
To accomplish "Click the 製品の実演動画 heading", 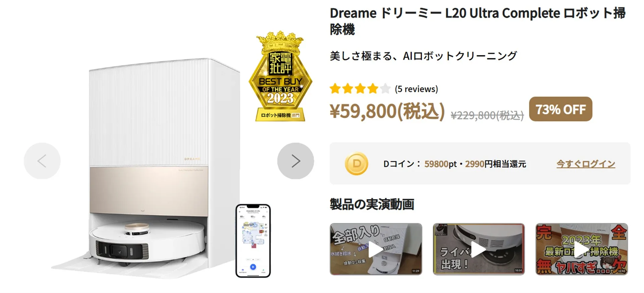I will [372, 204].
